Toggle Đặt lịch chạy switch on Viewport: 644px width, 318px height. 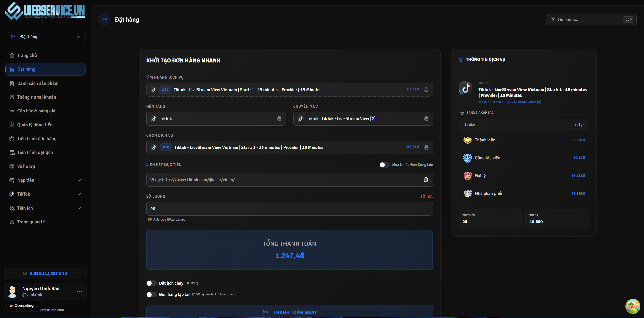pyautogui.click(x=151, y=283)
